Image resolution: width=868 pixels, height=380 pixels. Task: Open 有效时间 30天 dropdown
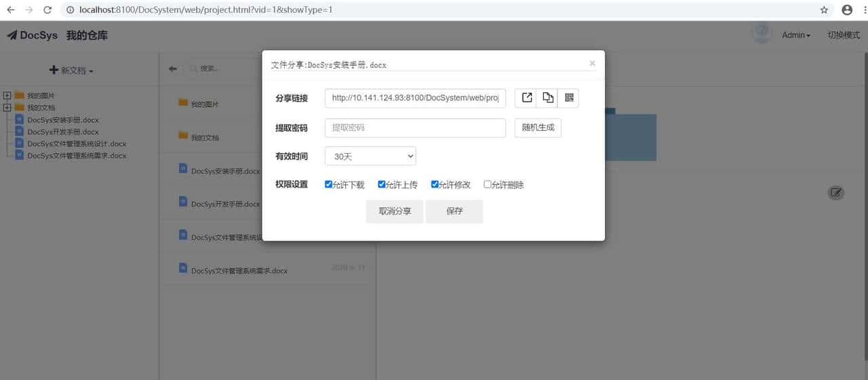click(x=370, y=156)
